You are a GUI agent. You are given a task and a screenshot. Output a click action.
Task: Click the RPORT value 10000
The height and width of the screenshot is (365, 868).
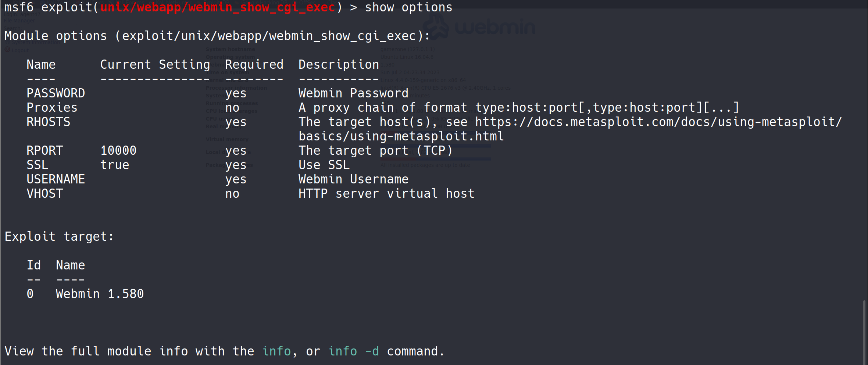point(118,151)
